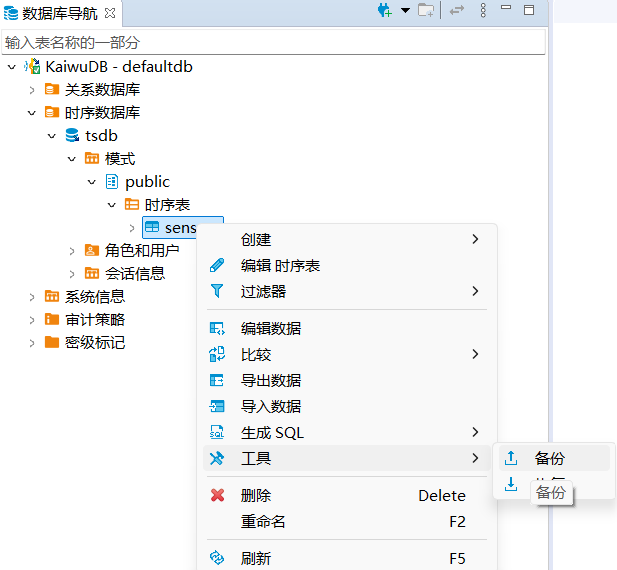The height and width of the screenshot is (570, 617).
Task: Select the tsdb database icon
Action: [x=72, y=136]
